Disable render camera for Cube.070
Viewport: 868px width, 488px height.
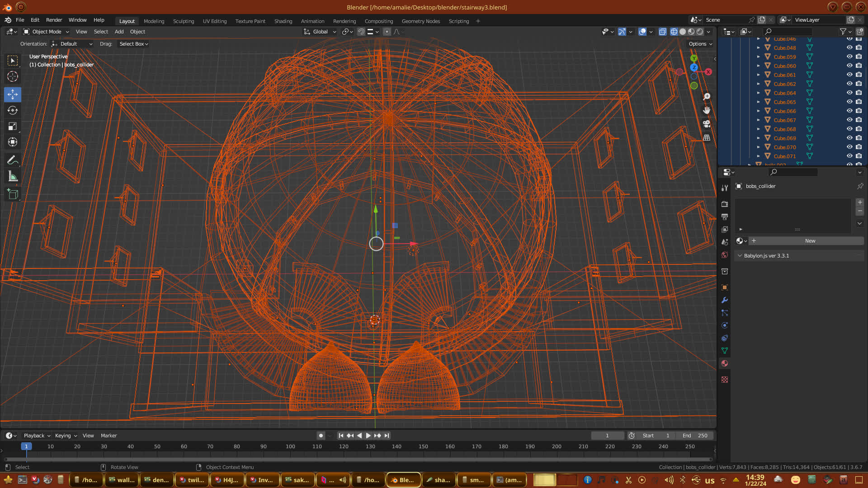(859, 147)
